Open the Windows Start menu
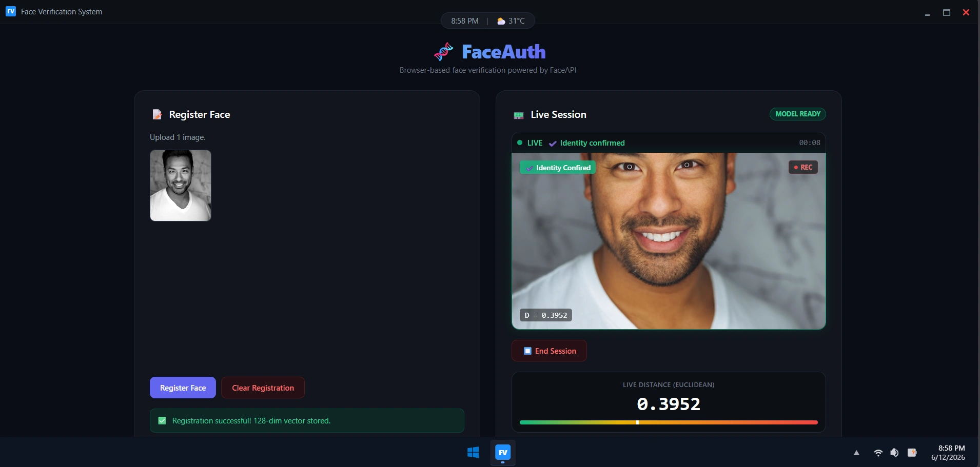The width and height of the screenshot is (980, 467). click(473, 453)
